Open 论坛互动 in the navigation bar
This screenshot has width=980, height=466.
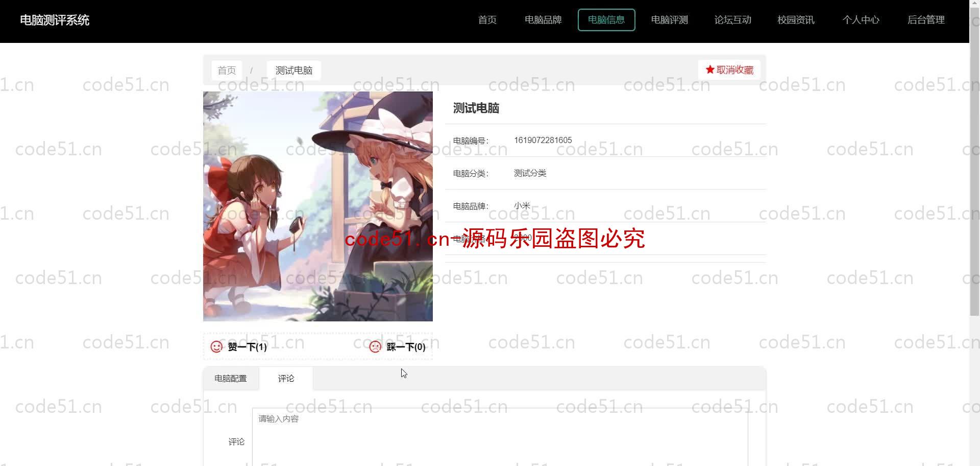733,20
